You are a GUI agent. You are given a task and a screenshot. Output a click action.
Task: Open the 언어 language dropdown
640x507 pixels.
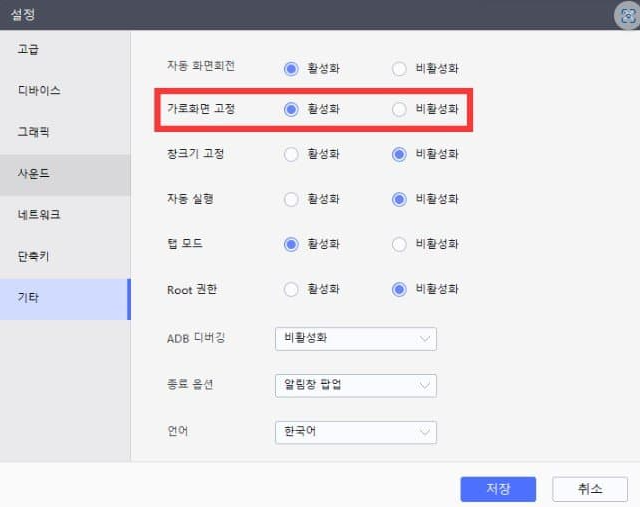click(x=356, y=432)
